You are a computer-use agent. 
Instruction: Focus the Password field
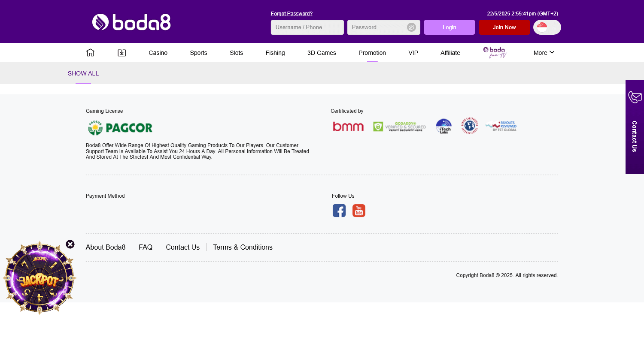point(384,27)
